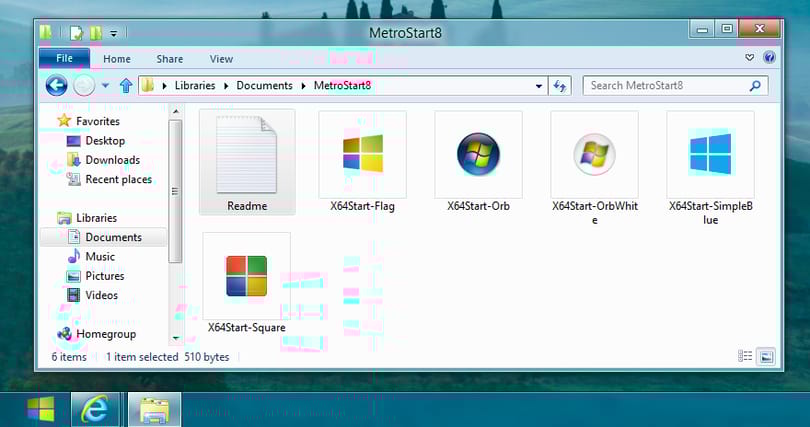
Task: Open Help with the question mark icon
Action: click(769, 57)
